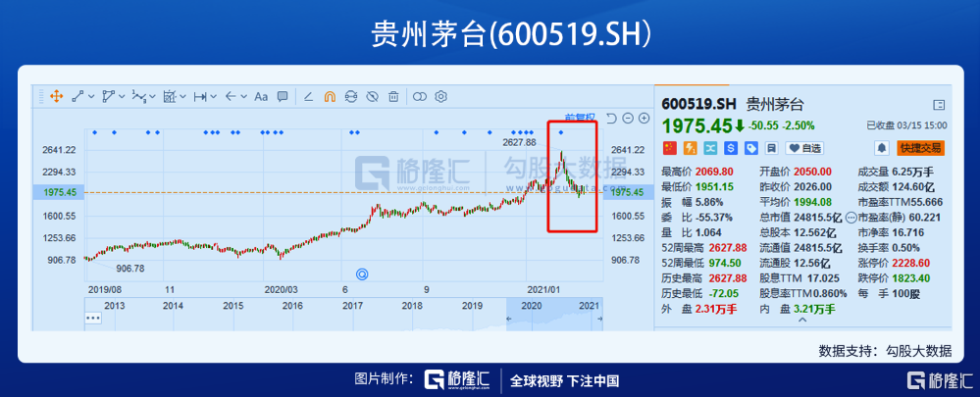Click the blue price tag icon
980x397 pixels.
coord(751,148)
